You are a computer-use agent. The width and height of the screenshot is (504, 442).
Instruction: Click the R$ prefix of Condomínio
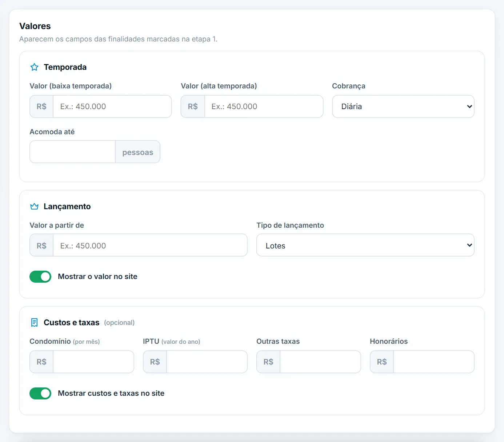[x=41, y=362]
